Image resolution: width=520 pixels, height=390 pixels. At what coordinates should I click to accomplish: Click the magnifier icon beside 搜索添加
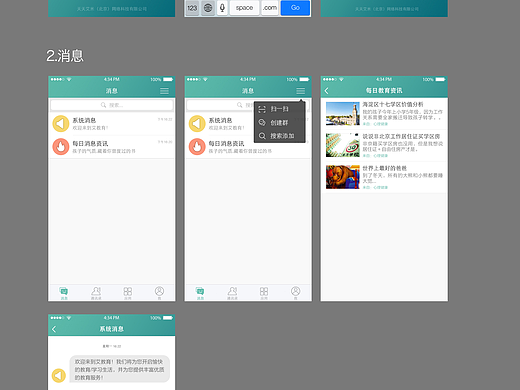(262, 136)
